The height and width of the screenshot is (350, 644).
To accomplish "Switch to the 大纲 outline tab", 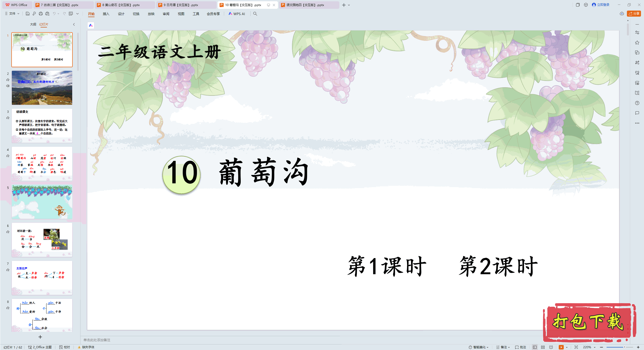I will click(33, 24).
